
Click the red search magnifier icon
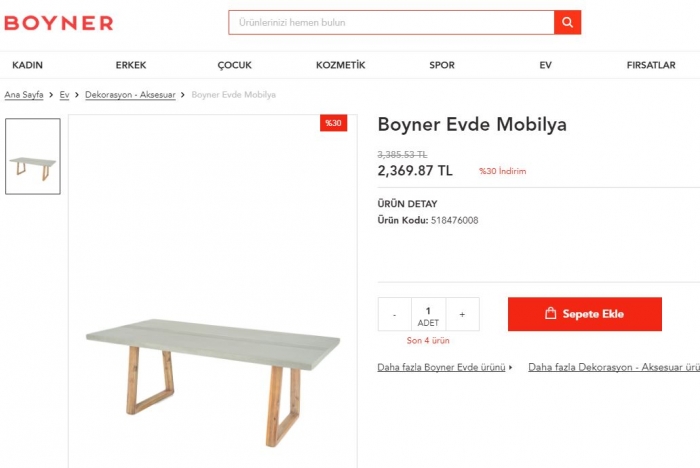coord(567,22)
